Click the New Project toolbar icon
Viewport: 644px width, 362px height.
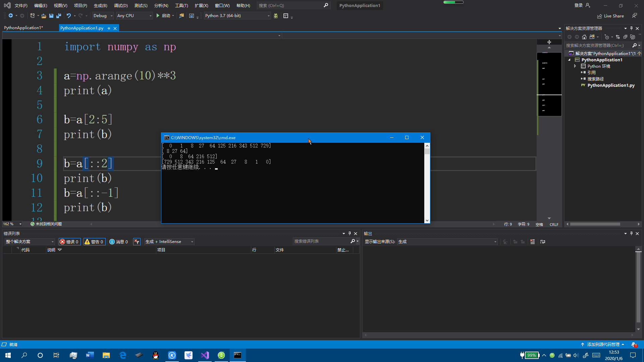tap(32, 16)
